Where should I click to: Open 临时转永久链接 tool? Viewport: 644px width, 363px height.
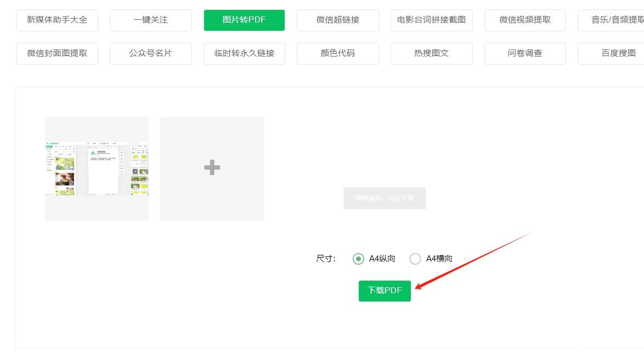244,54
